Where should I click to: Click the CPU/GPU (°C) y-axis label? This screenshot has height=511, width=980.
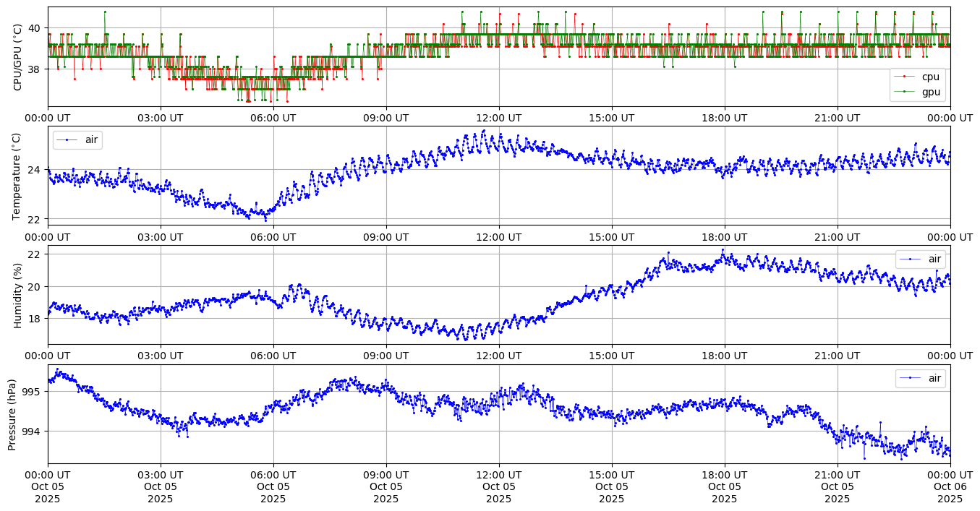[18, 58]
